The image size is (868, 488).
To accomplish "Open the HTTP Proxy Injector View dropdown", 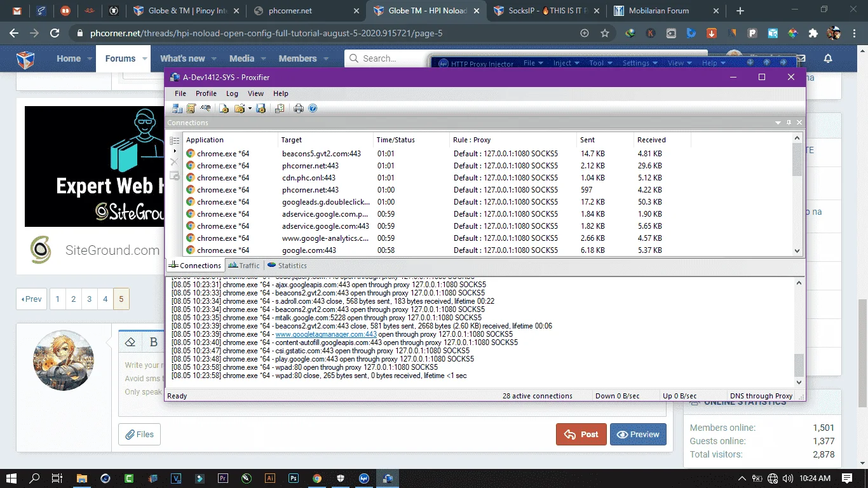I will tap(679, 63).
